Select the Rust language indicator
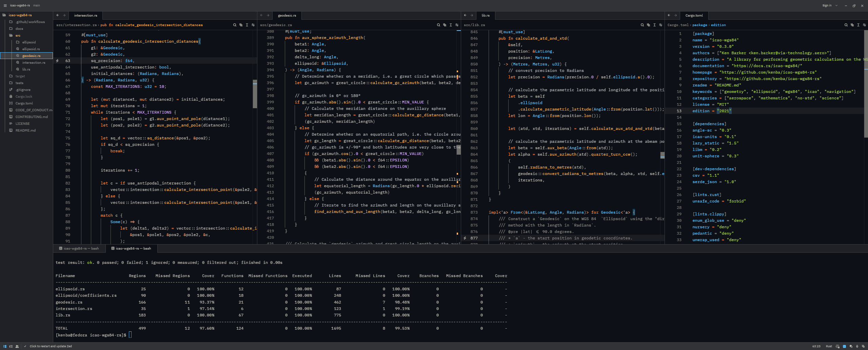 (829, 346)
